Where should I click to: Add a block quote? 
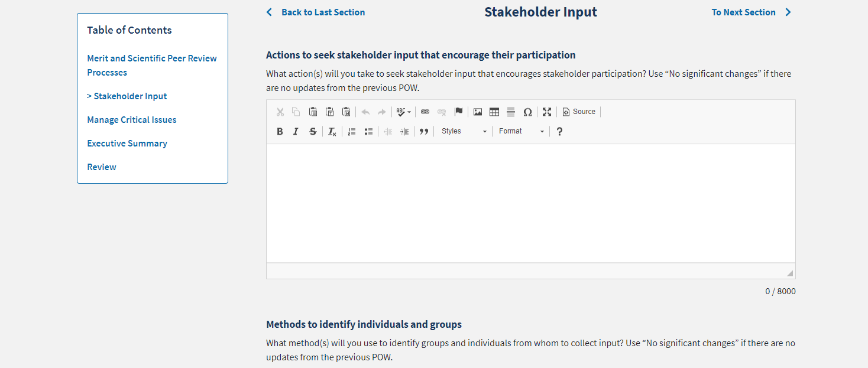[x=424, y=131]
